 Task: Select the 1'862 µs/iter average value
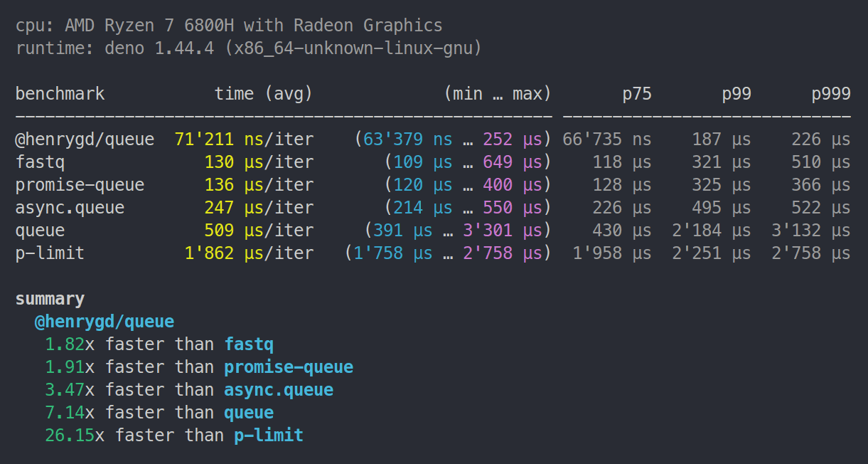pyautogui.click(x=249, y=253)
